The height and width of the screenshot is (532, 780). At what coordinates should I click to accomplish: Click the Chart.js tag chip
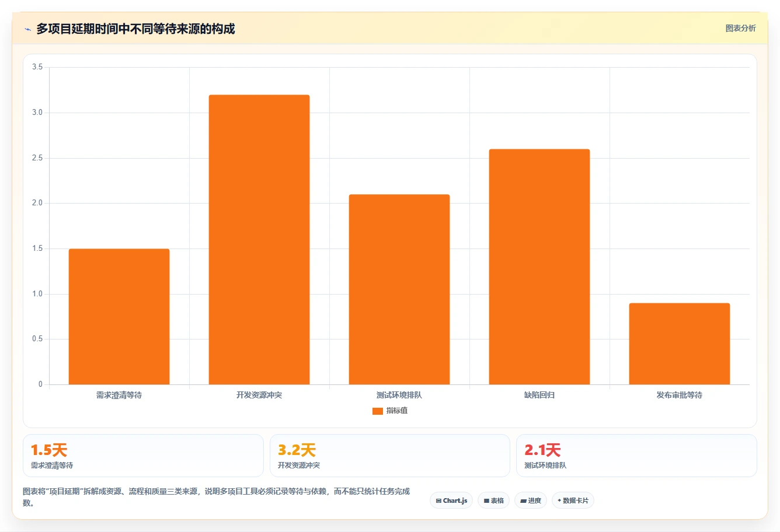451,501
